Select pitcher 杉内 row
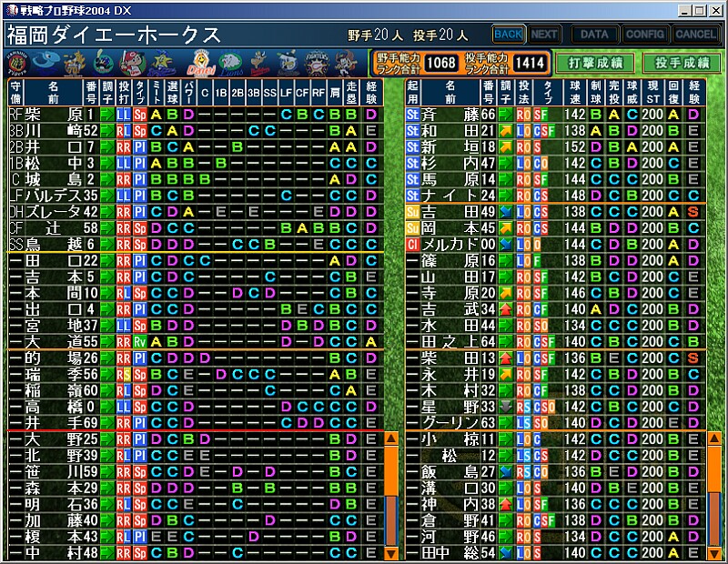This screenshot has width=728, height=564. pyautogui.click(x=555, y=164)
